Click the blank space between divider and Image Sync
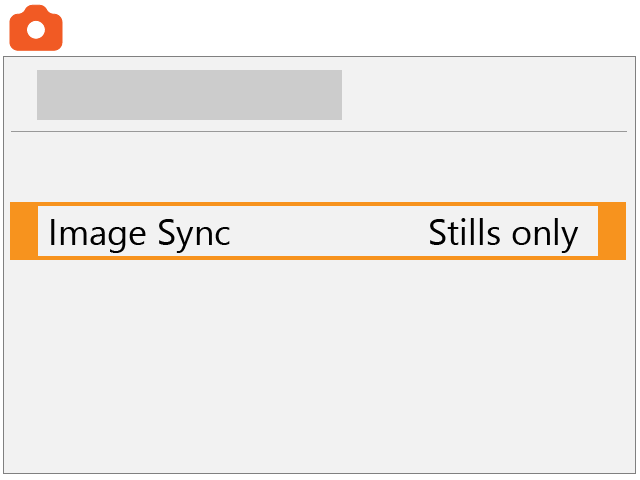640x480 pixels. pyautogui.click(x=318, y=167)
